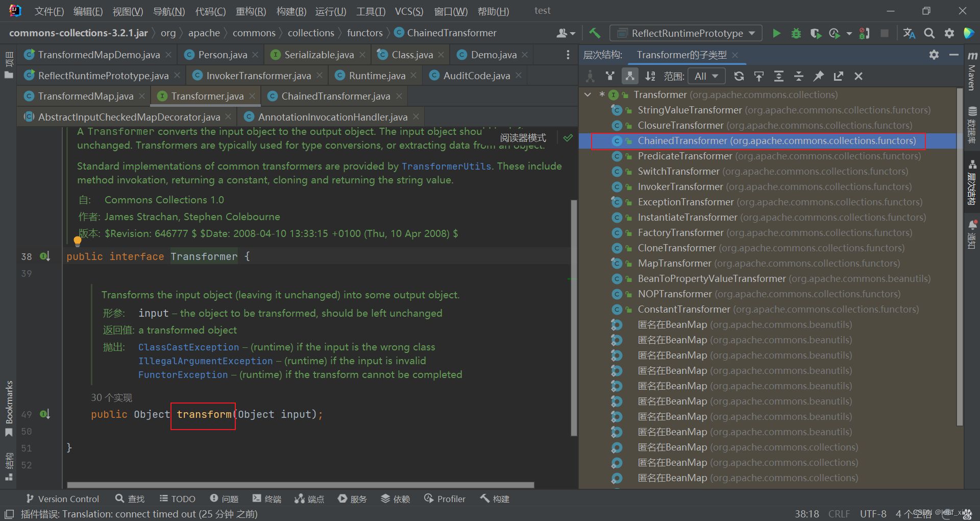The image size is (980, 521).
Task: Select ConstantTransformer in hierarchy tree
Action: coord(767,309)
